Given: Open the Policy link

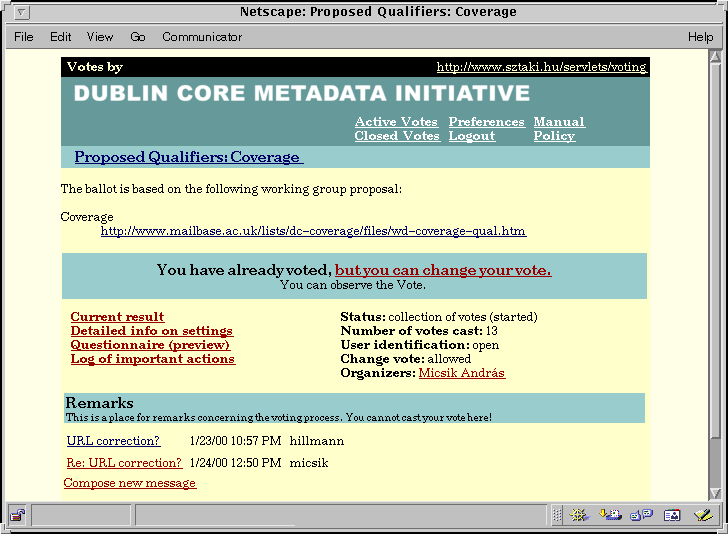Looking at the screenshot, I should tap(554, 136).
